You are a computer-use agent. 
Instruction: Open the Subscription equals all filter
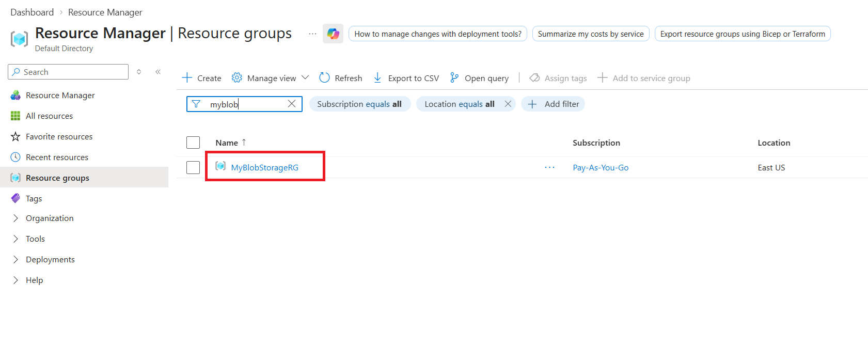click(x=359, y=104)
